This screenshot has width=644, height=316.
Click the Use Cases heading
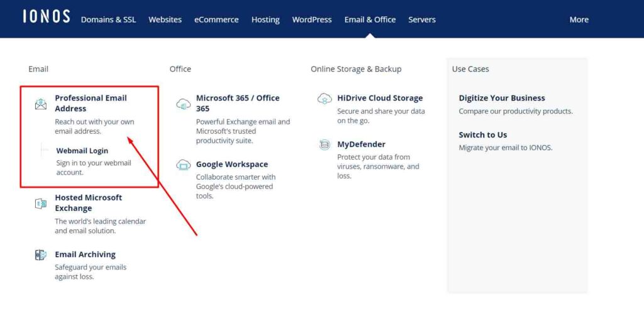click(x=470, y=69)
